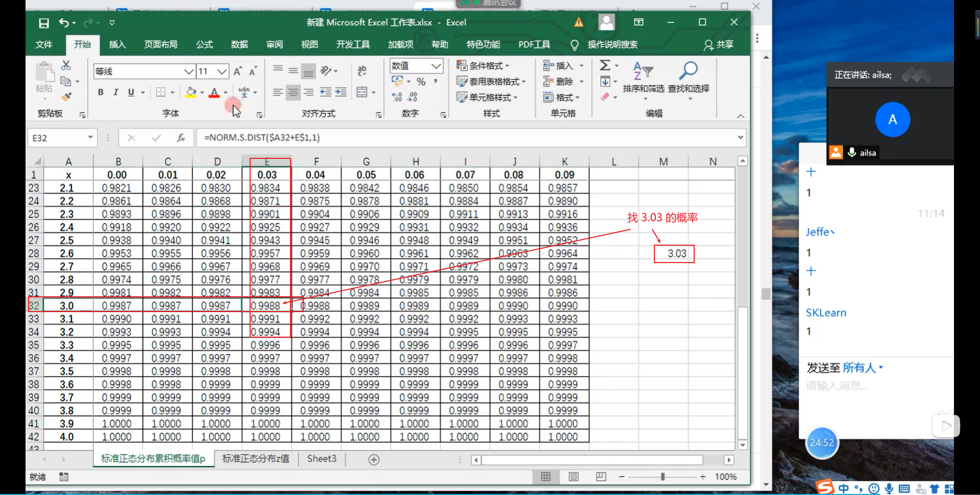Switch to Sheet3 tab

point(322,459)
